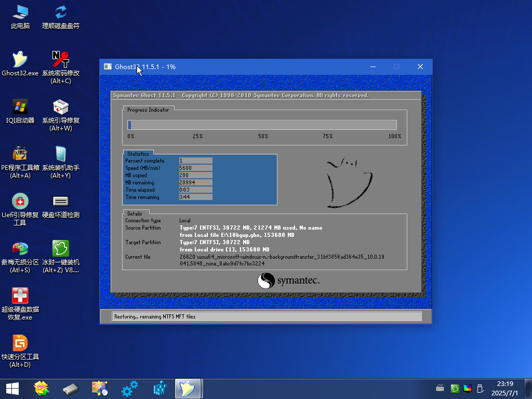Click the USB device tray icon
The image size is (532, 399).
click(x=480, y=388)
